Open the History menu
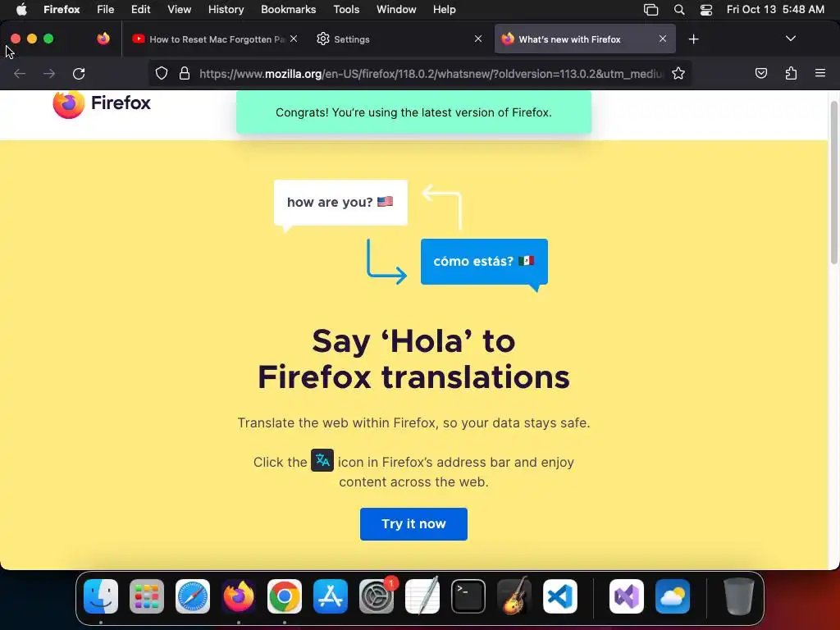The height and width of the screenshot is (630, 840). pos(226,9)
